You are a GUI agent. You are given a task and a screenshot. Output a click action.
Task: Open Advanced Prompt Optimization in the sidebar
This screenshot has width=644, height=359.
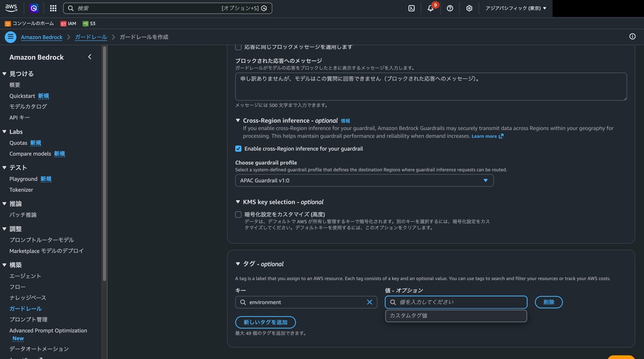coord(48,330)
